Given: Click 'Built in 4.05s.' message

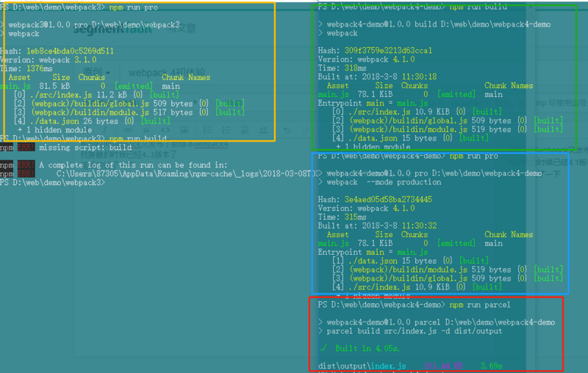Looking at the screenshot, I should pos(367,348).
